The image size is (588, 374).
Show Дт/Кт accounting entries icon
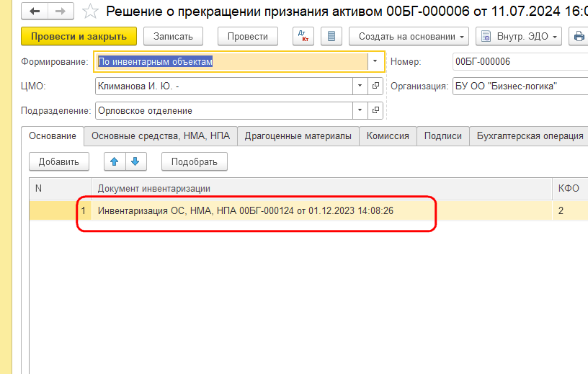(303, 36)
